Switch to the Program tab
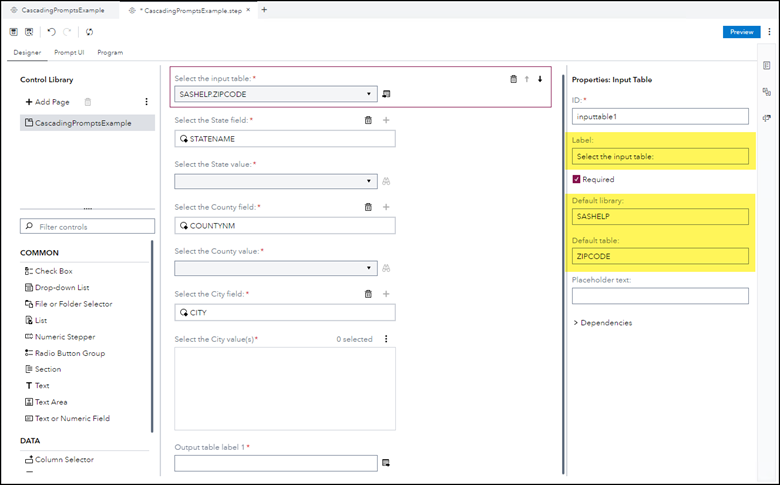Viewport: 780px width, 485px height. pos(110,52)
